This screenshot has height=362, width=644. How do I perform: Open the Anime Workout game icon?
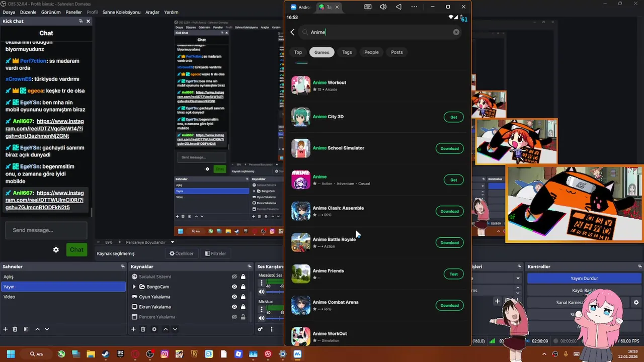(x=301, y=85)
